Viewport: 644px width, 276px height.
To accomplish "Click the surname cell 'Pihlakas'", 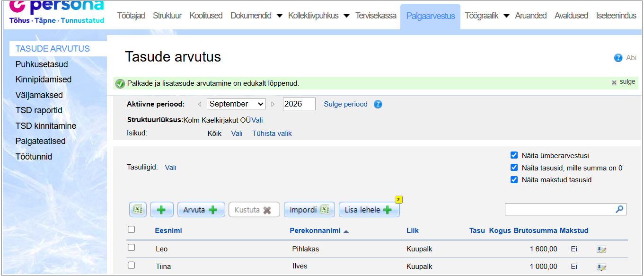I will (306, 249).
